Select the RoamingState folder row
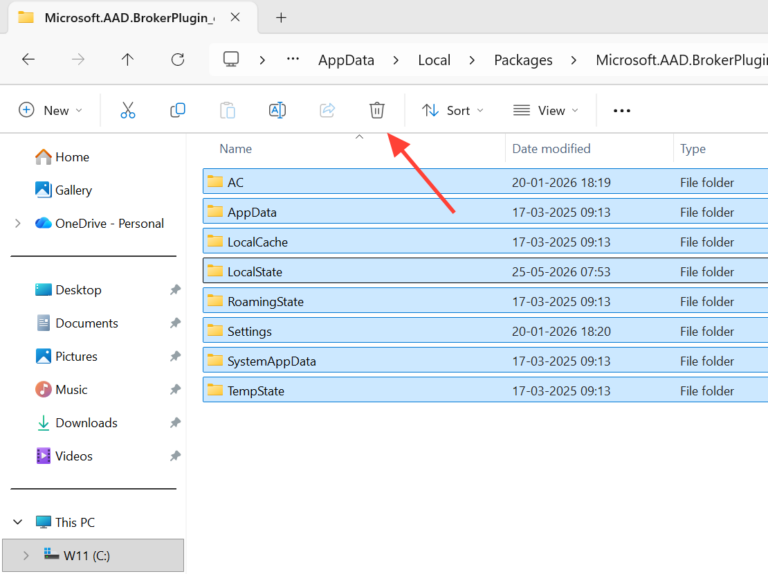This screenshot has width=768, height=574. pos(485,301)
